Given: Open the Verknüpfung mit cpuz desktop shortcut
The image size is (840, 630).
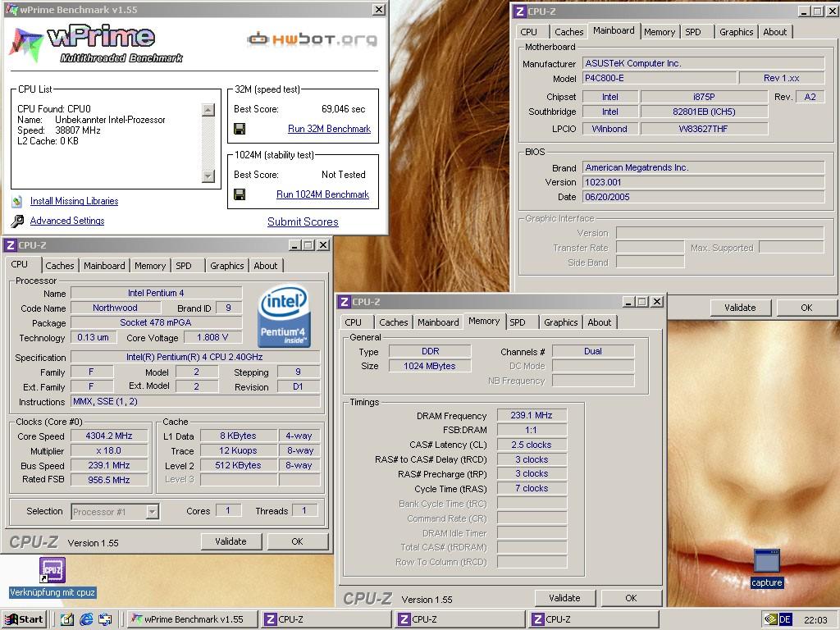Looking at the screenshot, I should 52,577.
